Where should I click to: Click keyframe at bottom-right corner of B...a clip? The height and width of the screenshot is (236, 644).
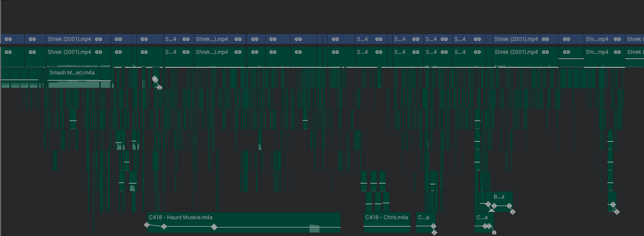coord(513,211)
